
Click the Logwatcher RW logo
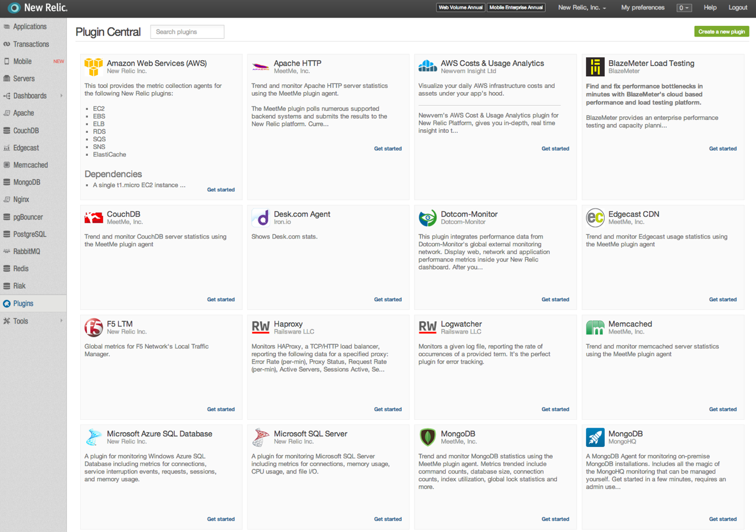tap(428, 327)
